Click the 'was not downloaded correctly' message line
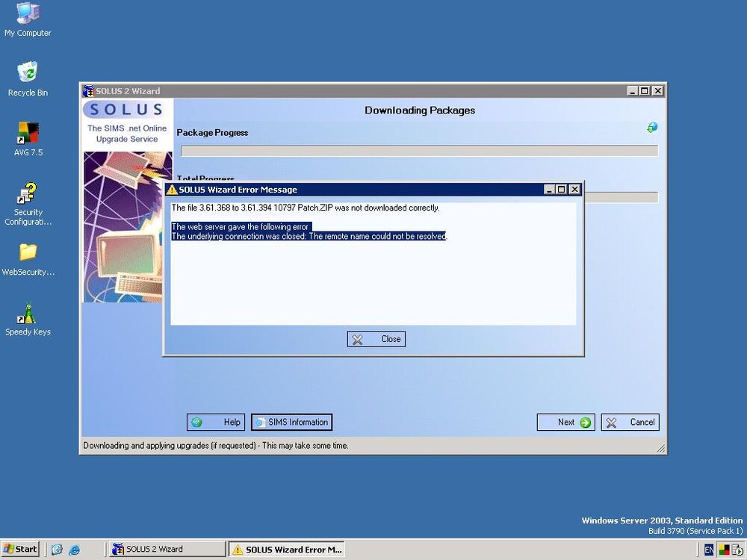 click(306, 208)
